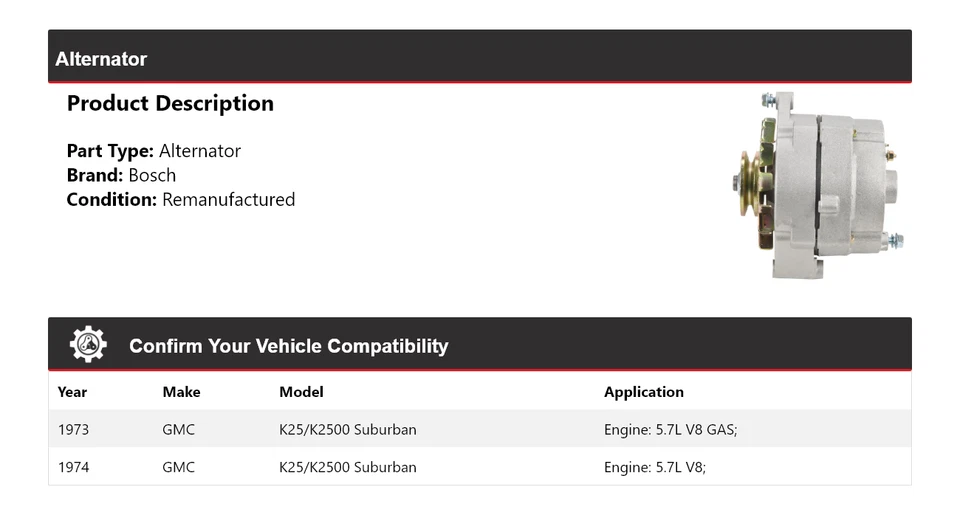
Task: Click the Part Type: Alternator line
Action: point(154,151)
